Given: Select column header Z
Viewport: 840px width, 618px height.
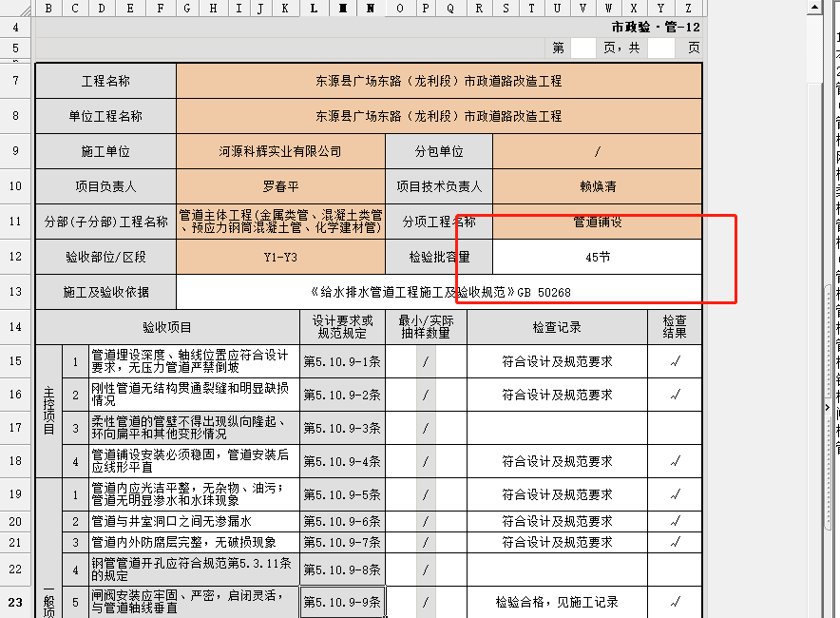Looking at the screenshot, I should coord(688,8).
